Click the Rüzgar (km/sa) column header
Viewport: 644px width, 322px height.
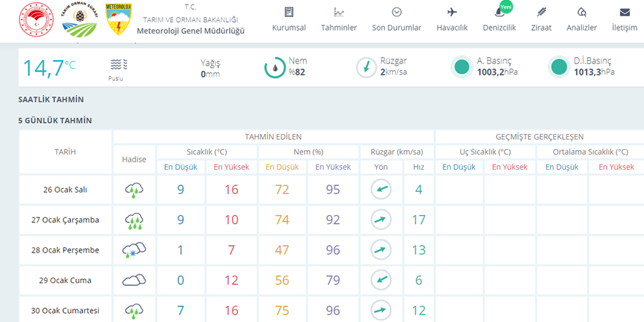coord(397,152)
